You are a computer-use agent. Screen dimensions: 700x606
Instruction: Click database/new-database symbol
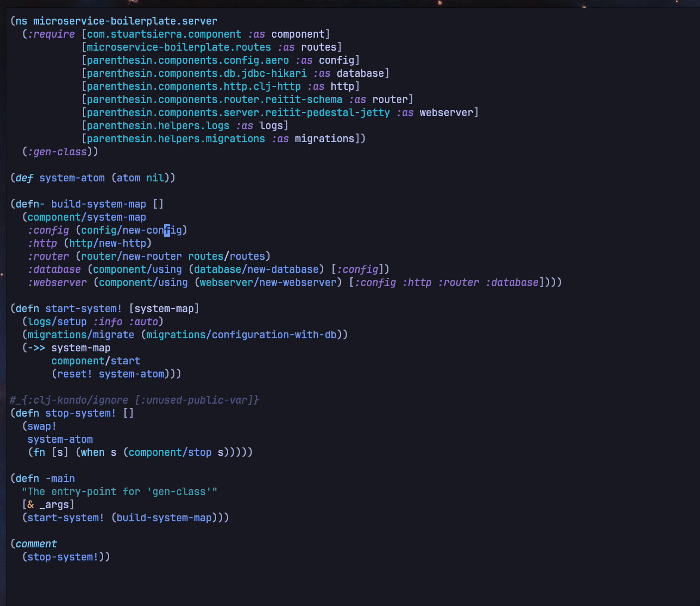[x=256, y=270]
